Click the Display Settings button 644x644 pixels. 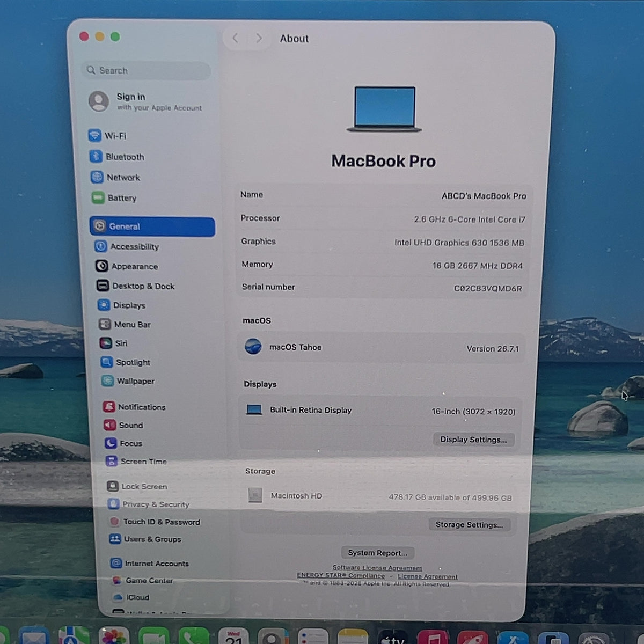coord(473,440)
